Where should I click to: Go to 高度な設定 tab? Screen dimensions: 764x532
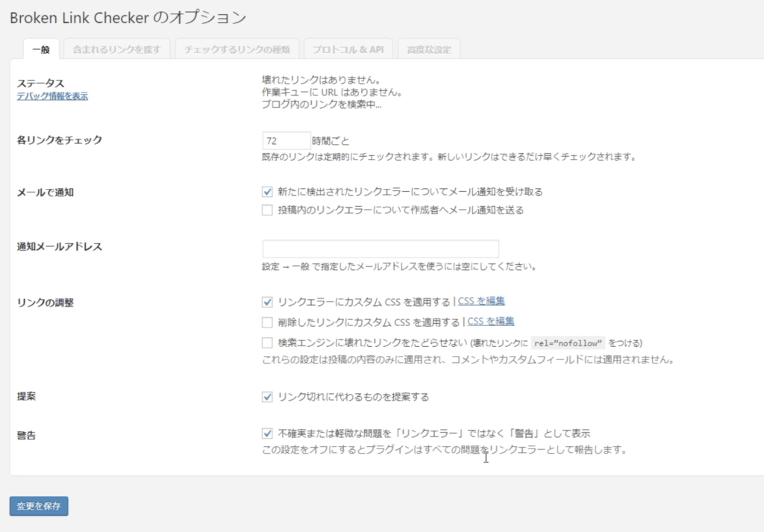(429, 49)
